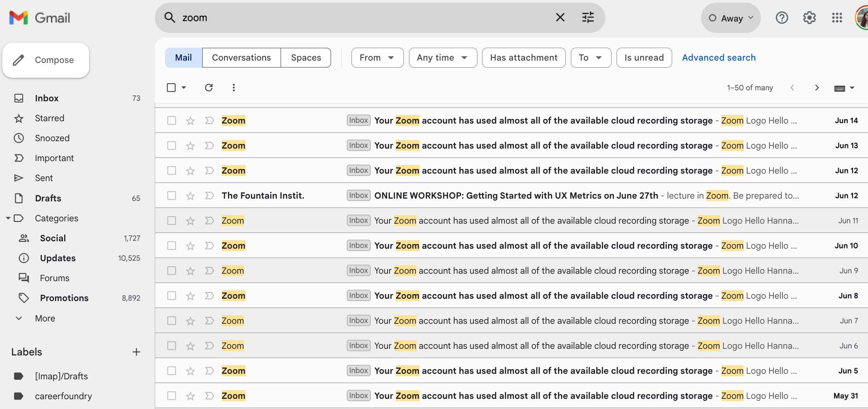Click the Compose button
The image size is (868, 409).
[46, 60]
